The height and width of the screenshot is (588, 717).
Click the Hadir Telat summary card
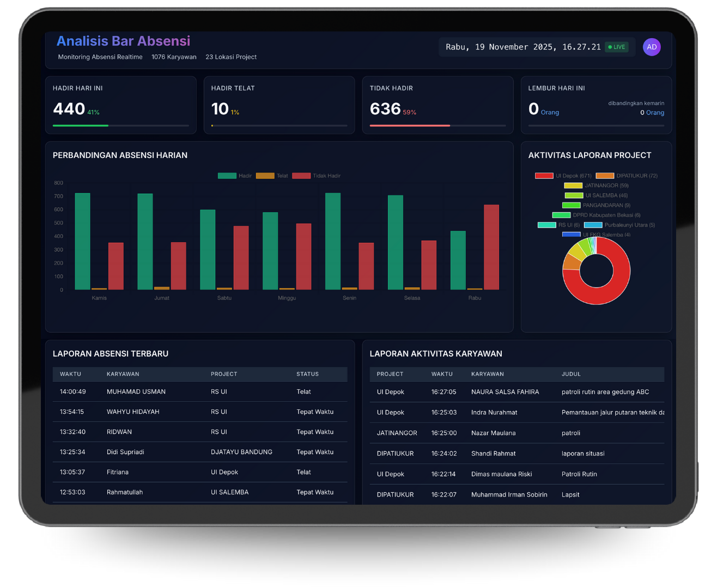pyautogui.click(x=279, y=105)
